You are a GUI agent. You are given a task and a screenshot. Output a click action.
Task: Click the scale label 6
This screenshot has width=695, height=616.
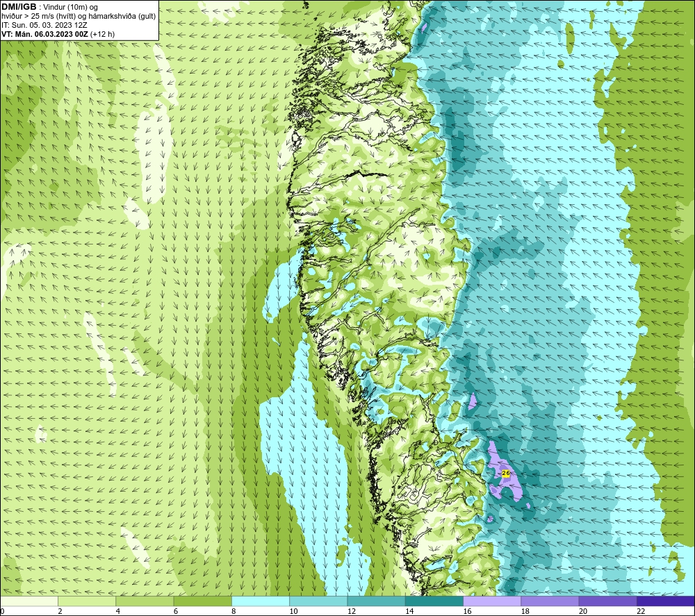pyautogui.click(x=176, y=611)
